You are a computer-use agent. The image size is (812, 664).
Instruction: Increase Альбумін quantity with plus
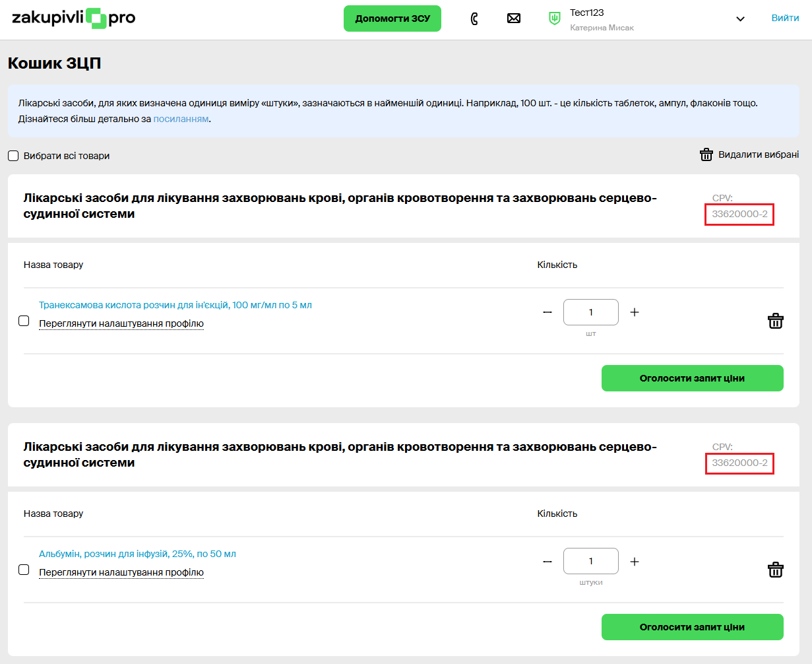tap(635, 562)
